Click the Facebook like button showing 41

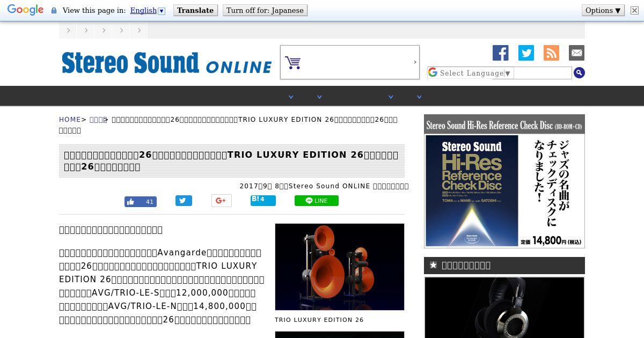pyautogui.click(x=141, y=202)
